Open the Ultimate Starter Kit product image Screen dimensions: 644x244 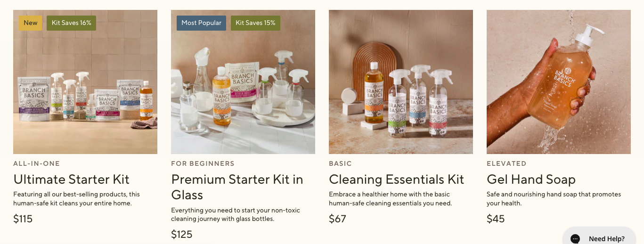(85, 82)
